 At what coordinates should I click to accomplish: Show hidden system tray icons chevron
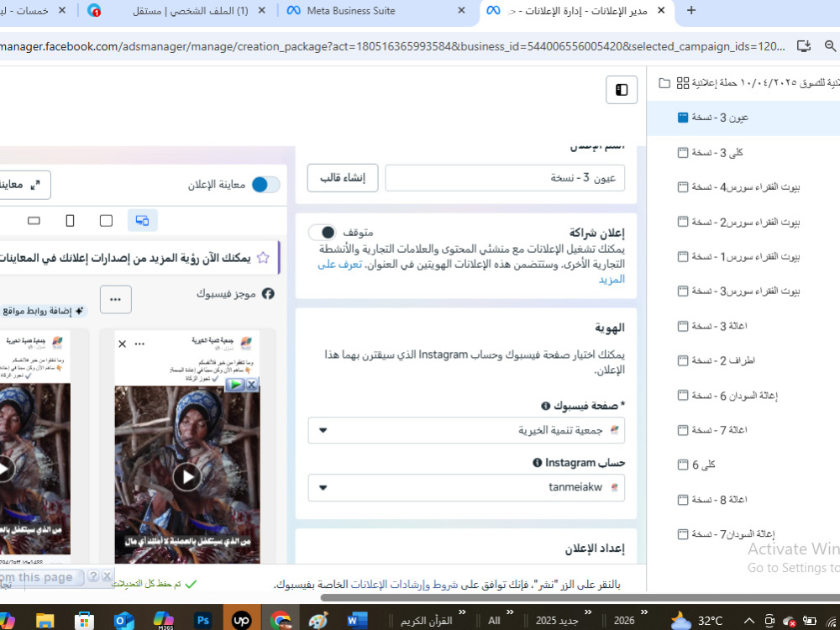[749, 621]
